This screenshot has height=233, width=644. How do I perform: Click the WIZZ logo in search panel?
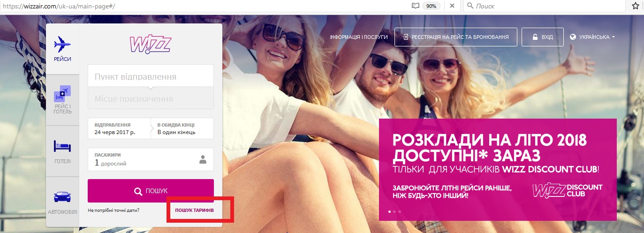click(x=151, y=44)
